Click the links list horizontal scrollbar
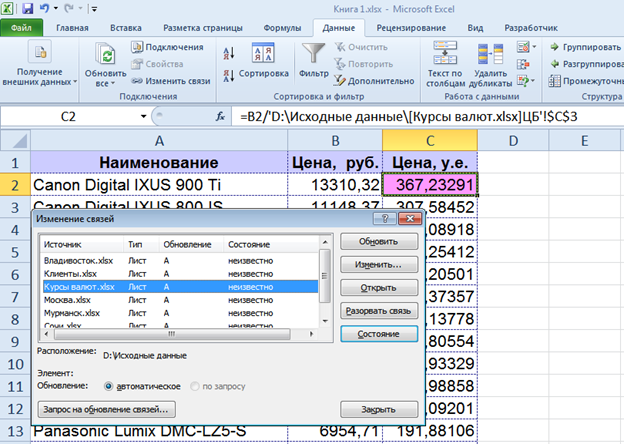 coord(170,334)
